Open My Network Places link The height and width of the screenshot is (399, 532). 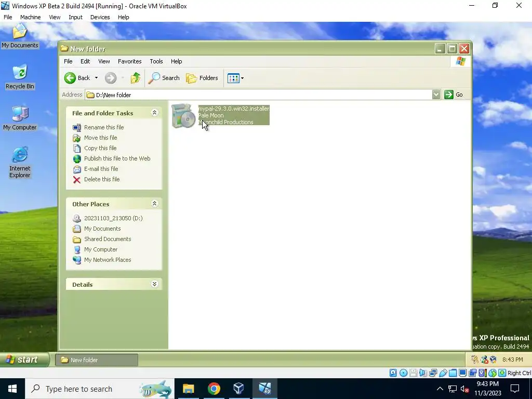point(108,260)
